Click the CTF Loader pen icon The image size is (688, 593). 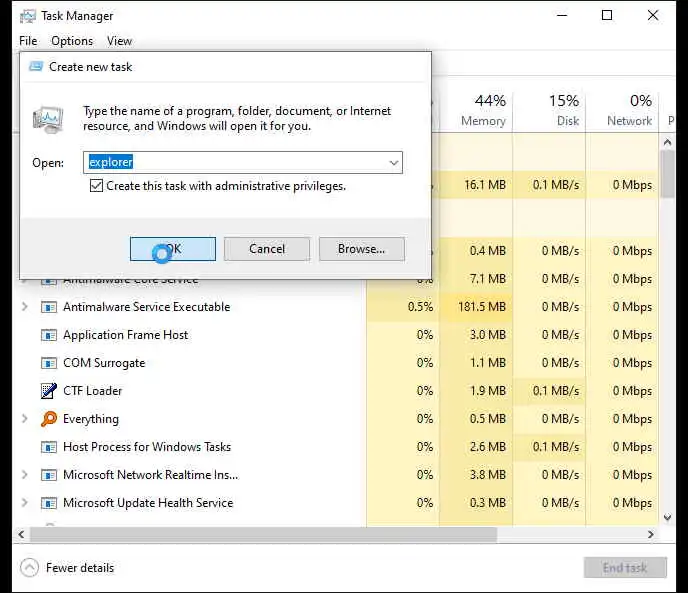[49, 391]
